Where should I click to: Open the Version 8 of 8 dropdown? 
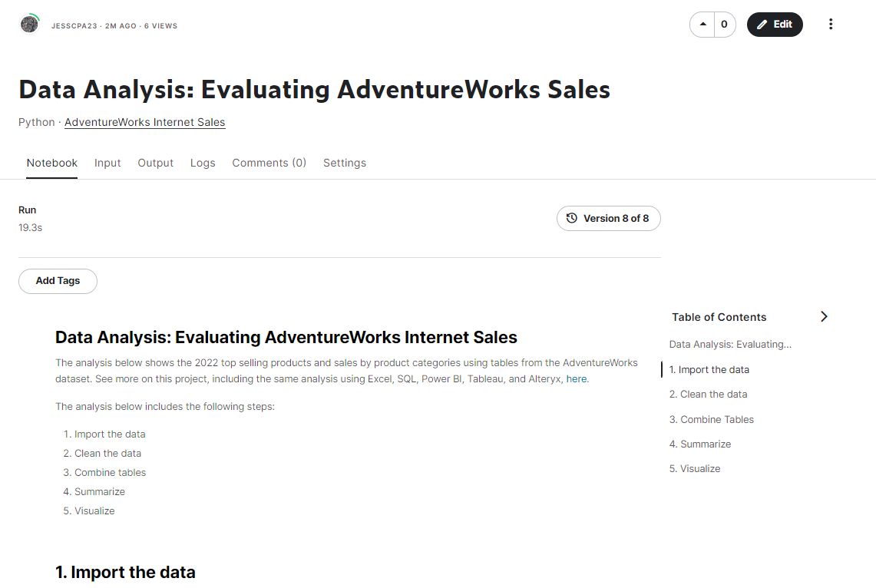(609, 218)
